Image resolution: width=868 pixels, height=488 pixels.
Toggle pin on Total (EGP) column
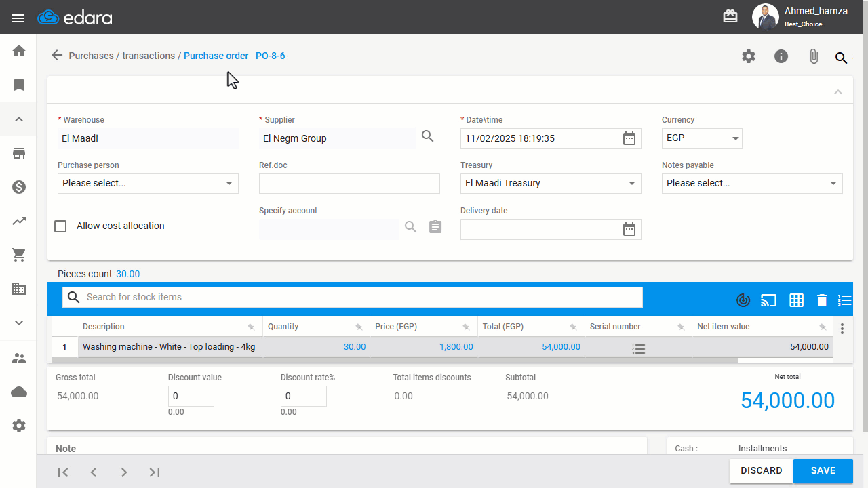[574, 327]
